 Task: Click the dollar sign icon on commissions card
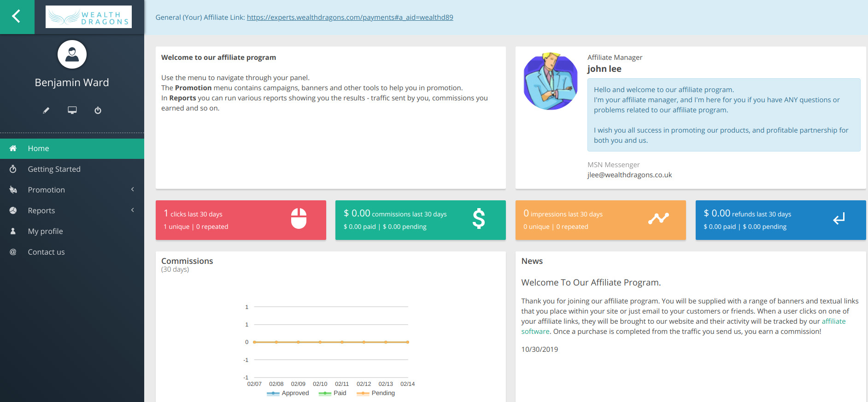(x=479, y=218)
